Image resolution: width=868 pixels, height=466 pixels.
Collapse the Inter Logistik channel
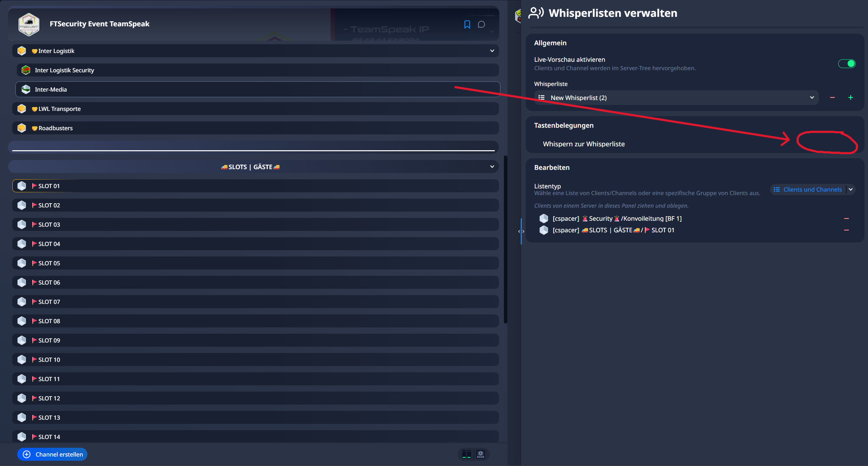click(492, 51)
